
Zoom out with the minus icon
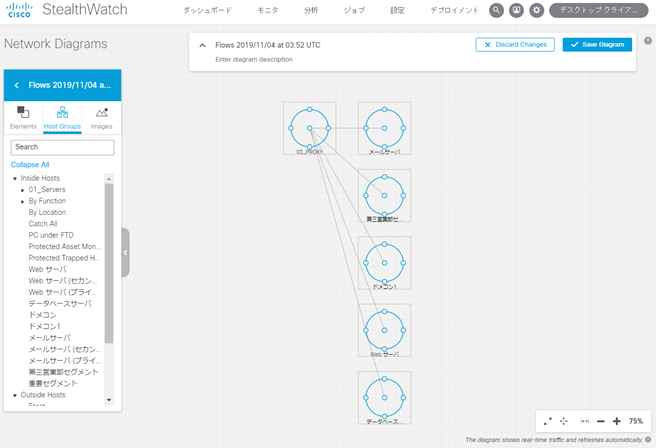point(600,422)
